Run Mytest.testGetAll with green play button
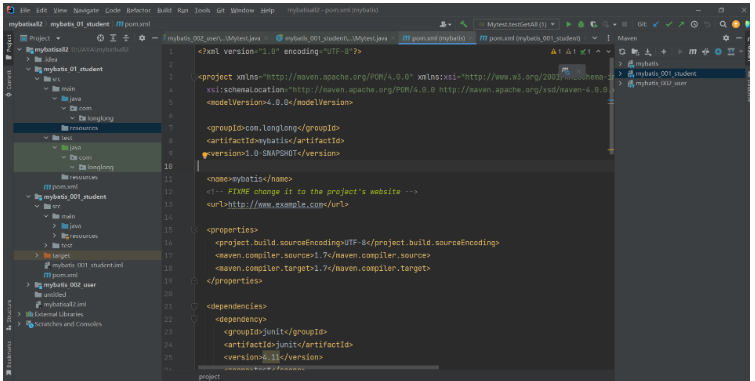The width and height of the screenshot is (755, 381). click(569, 24)
